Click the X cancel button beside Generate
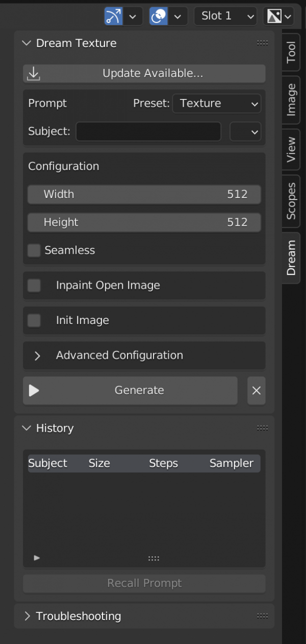Screen dimensions: 306x644 (x=257, y=390)
